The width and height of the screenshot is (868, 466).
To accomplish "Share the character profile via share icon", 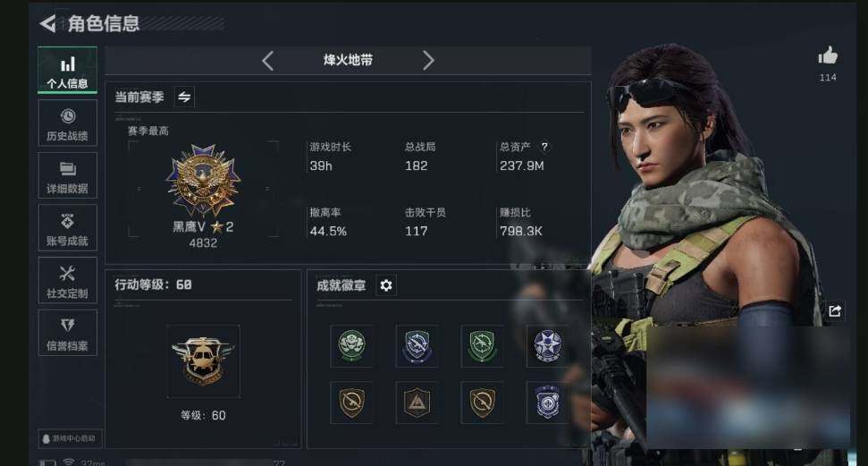I will tap(835, 311).
